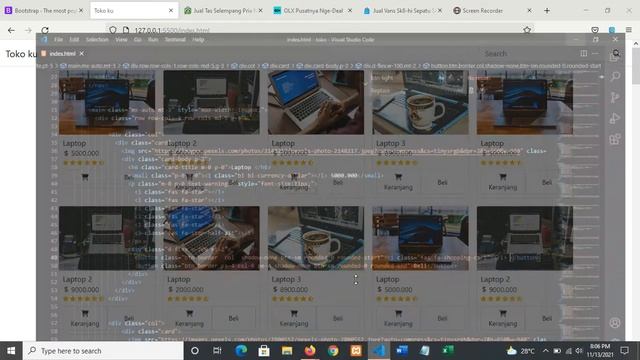
Task: Click Beli on bottom-row $2000.000 Laptop card
Action: [x=233, y=318]
